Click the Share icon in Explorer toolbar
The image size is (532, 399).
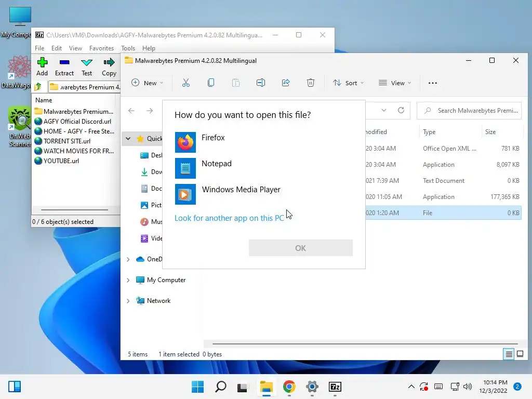286,83
